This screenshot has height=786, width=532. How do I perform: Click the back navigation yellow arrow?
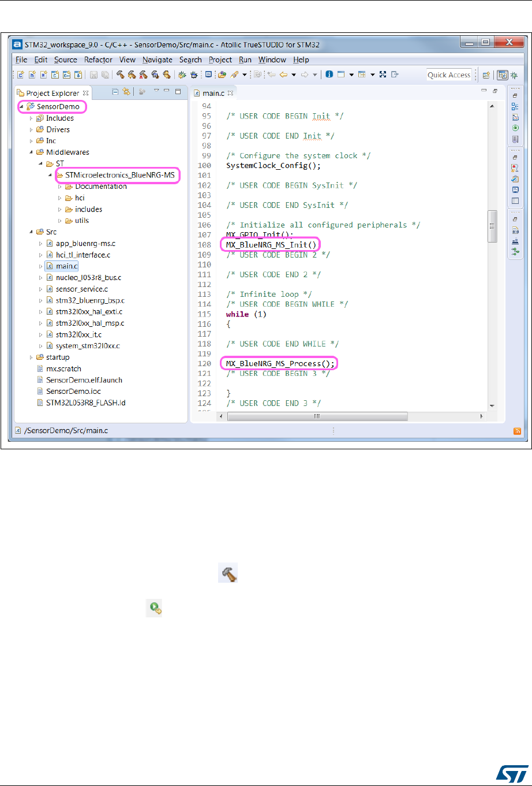[x=283, y=74]
